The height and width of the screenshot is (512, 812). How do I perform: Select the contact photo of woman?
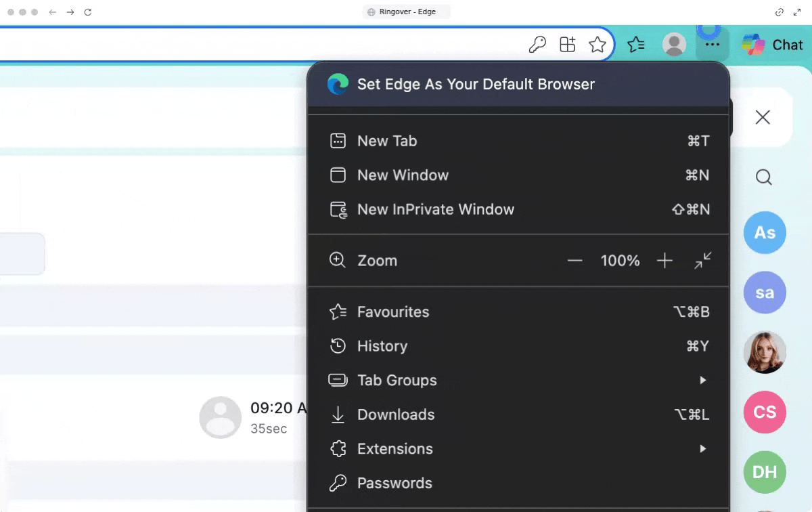(765, 352)
